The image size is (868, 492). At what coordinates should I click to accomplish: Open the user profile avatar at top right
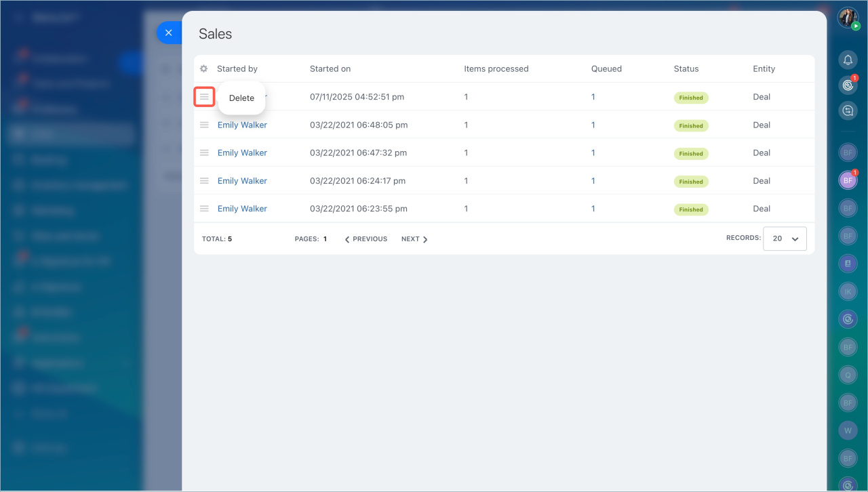[x=848, y=18]
